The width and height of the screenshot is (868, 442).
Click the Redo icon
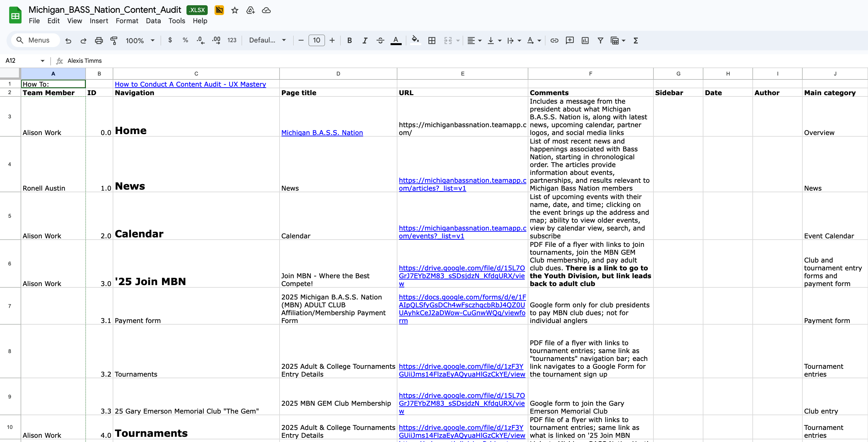[83, 41]
